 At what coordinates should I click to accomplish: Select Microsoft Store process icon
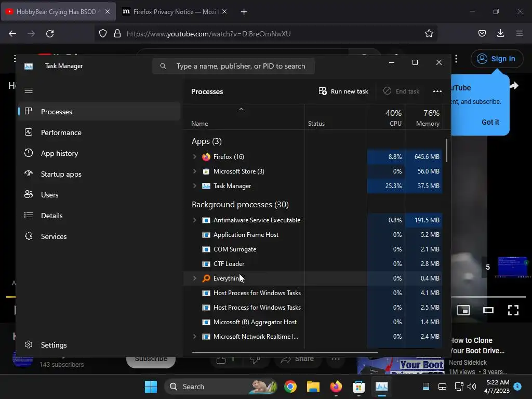[x=206, y=171]
